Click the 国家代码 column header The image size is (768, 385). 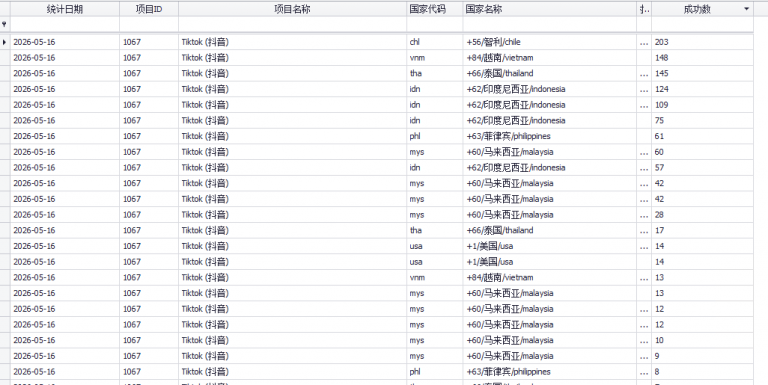point(434,9)
